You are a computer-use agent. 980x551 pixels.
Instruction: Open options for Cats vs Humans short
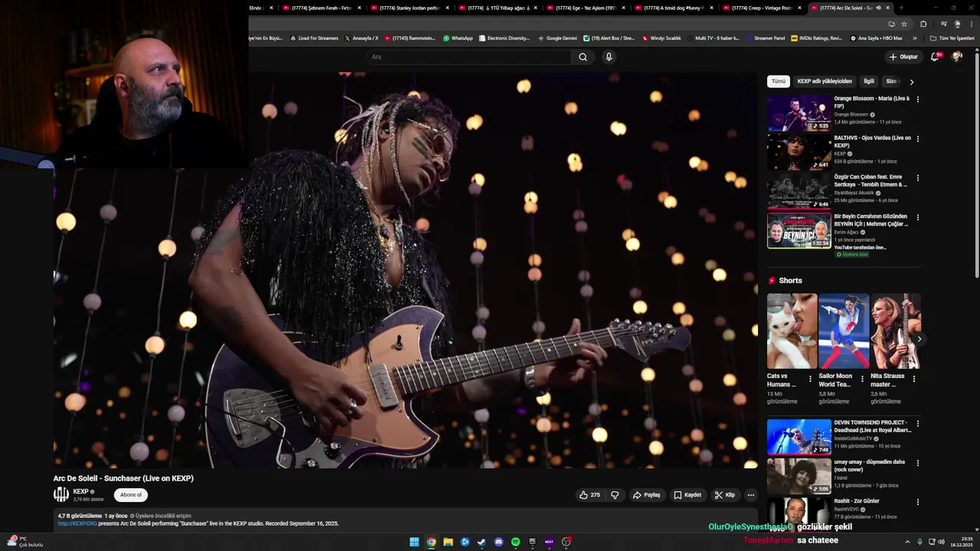(810, 378)
